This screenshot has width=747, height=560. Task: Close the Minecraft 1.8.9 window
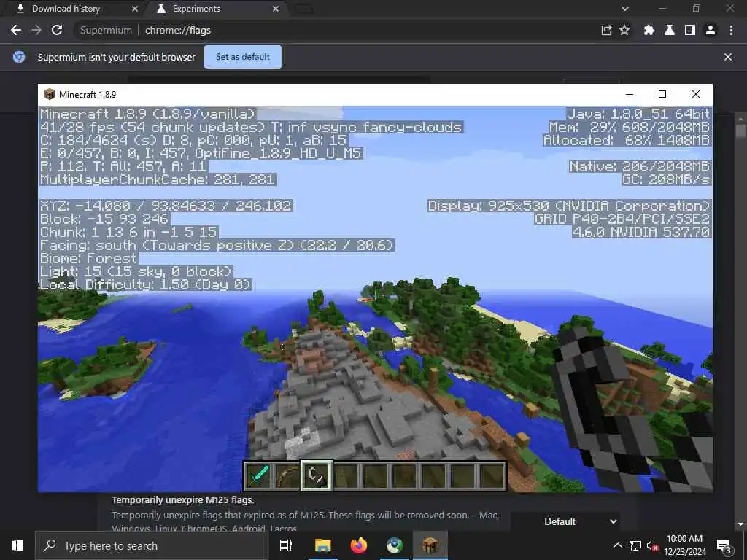tap(695, 94)
